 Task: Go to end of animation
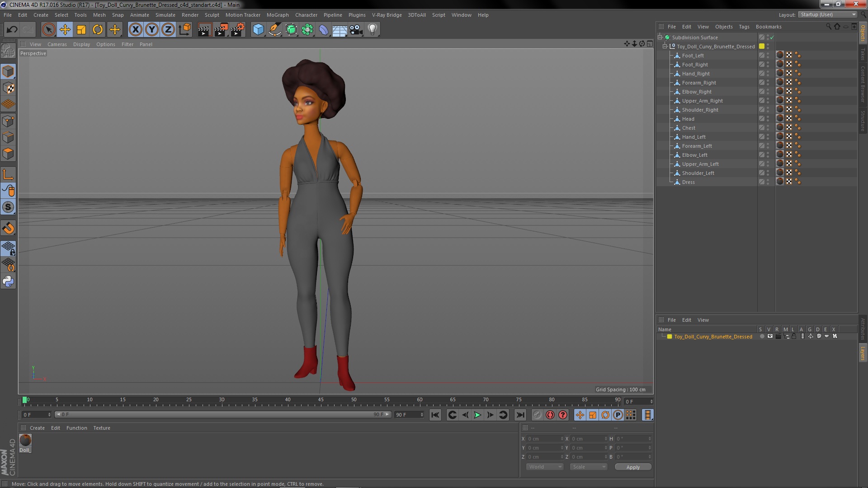coord(520,415)
